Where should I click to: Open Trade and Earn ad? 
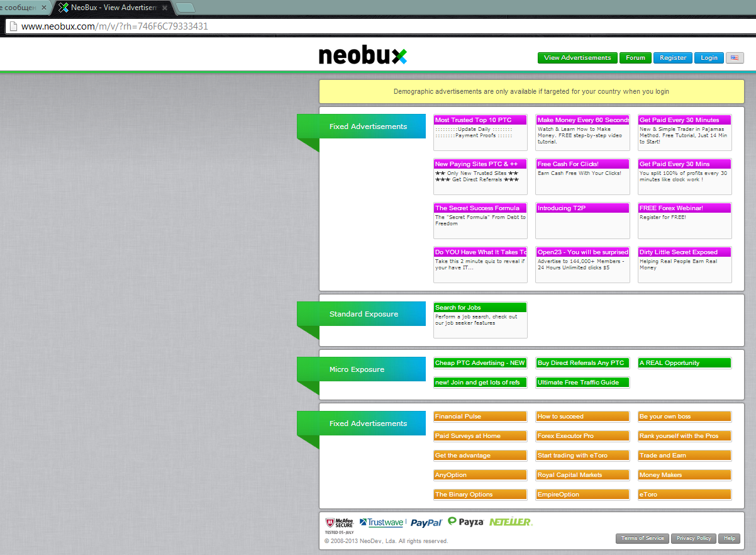pos(685,456)
